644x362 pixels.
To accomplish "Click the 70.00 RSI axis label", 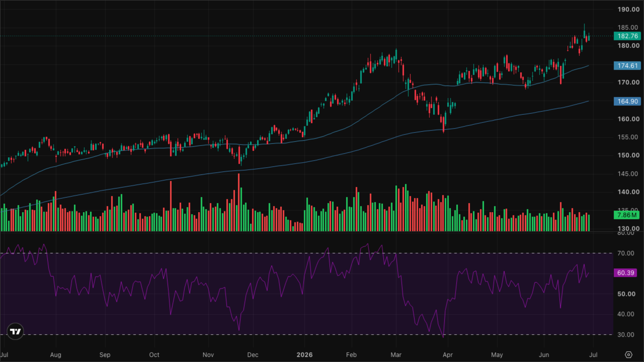I will click(x=626, y=253).
